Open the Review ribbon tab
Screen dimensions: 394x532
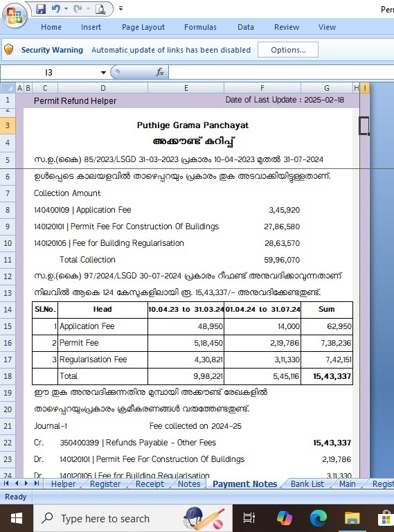287,27
